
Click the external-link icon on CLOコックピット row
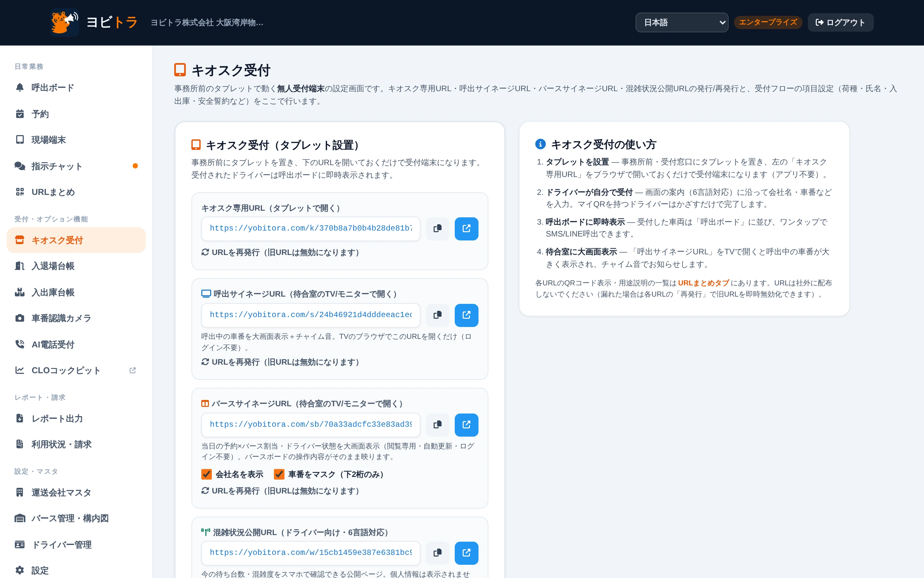click(132, 370)
